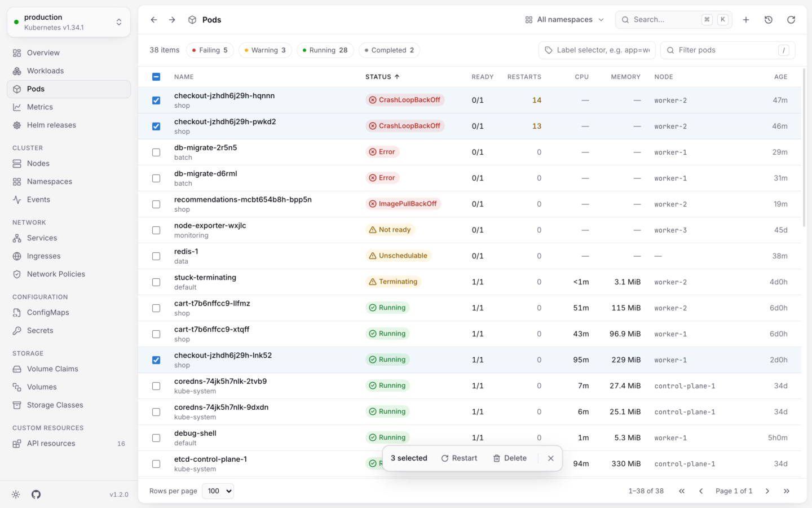This screenshot has height=508, width=812.
Task: Open the Storage Classes sidebar item
Action: 69,405
